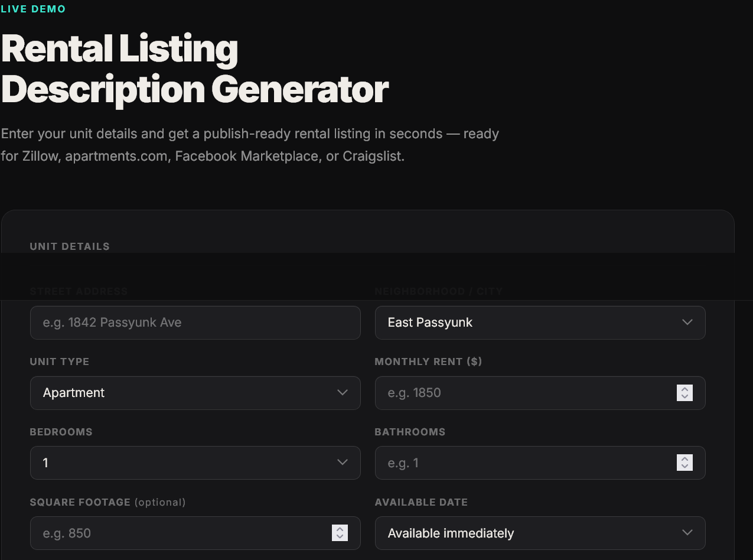Click the Square Footage increment arrow

[x=340, y=529]
